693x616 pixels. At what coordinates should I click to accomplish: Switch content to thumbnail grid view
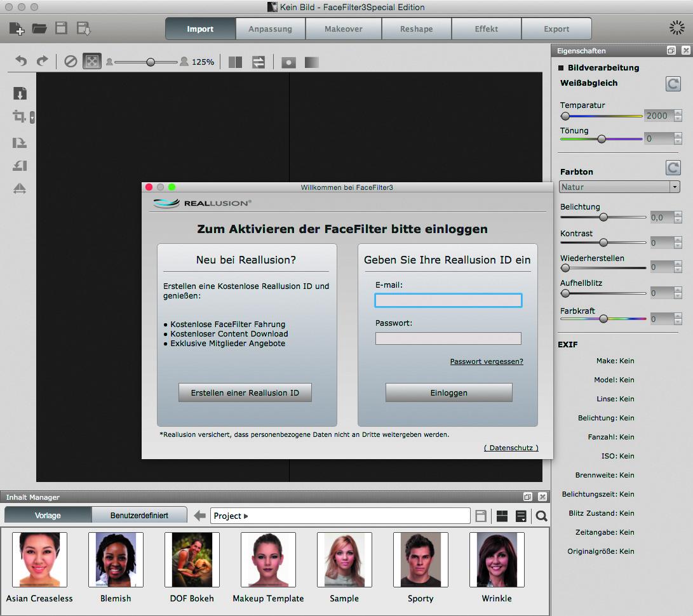502,516
